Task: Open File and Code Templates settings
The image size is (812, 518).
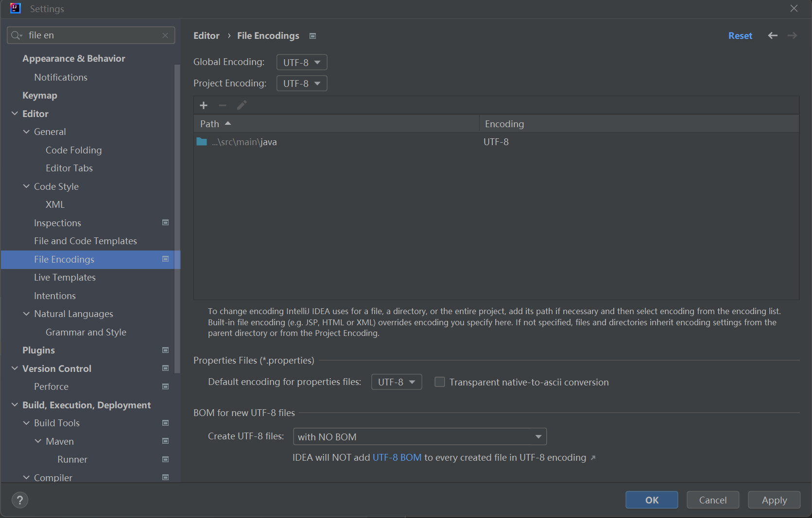Action: coord(86,241)
